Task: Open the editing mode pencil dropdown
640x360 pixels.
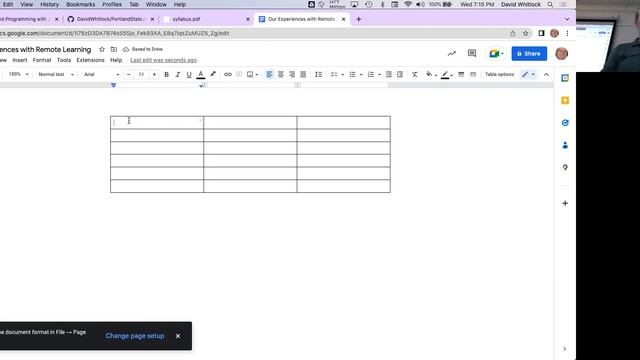Action: (x=528, y=74)
